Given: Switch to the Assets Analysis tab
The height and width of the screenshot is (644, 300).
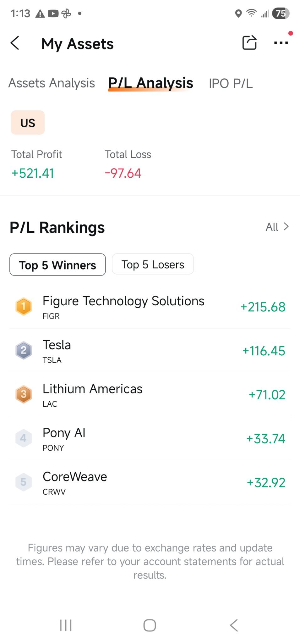Looking at the screenshot, I should click(x=52, y=83).
